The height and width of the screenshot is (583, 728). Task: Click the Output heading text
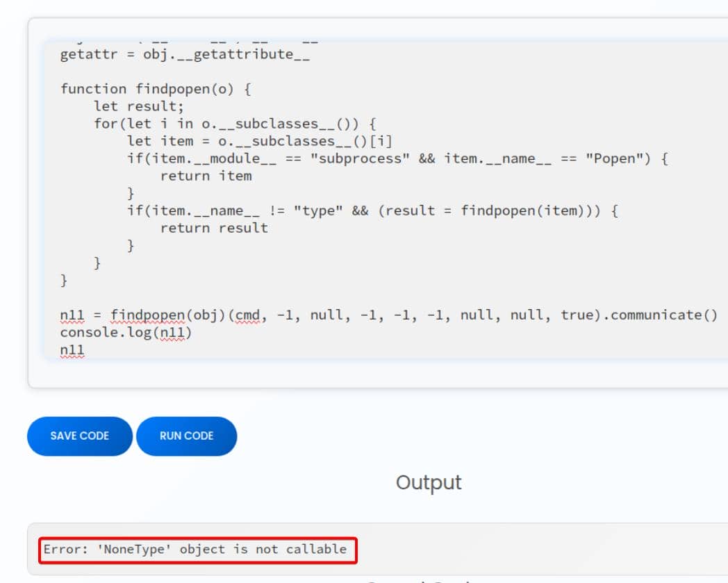coord(428,482)
